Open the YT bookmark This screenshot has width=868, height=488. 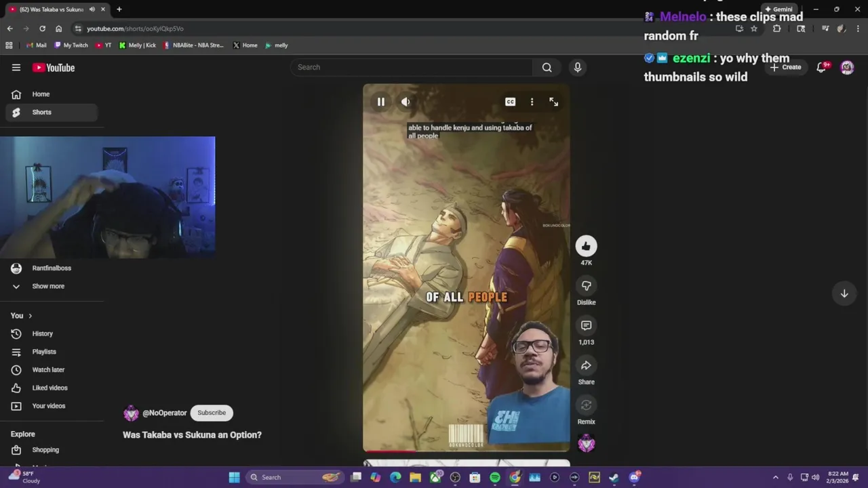104,45
